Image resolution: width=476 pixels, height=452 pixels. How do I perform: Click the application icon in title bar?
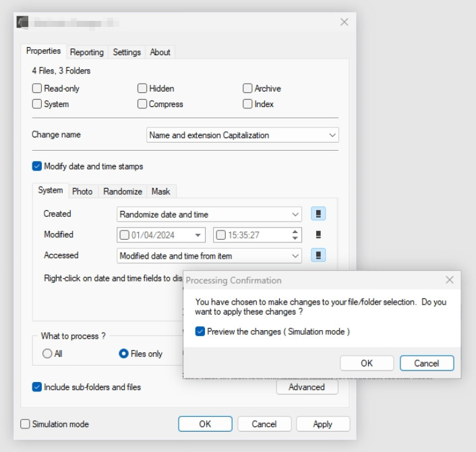point(22,22)
